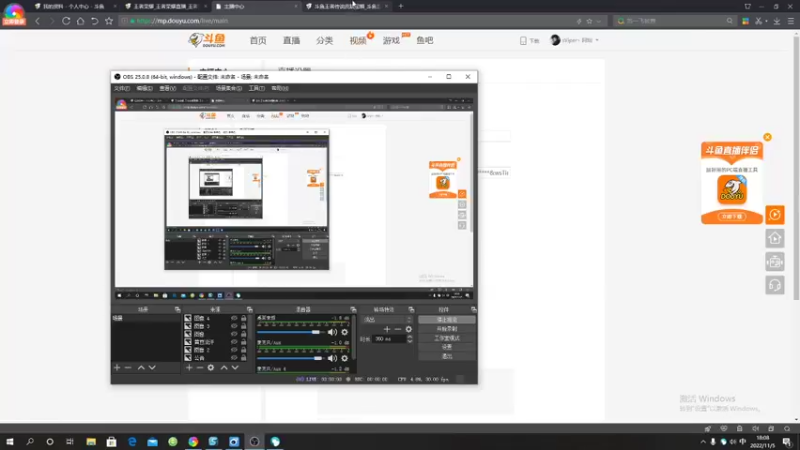800x450 pixels.
Task: Expand hidden system tray icons
Action: [703, 442]
